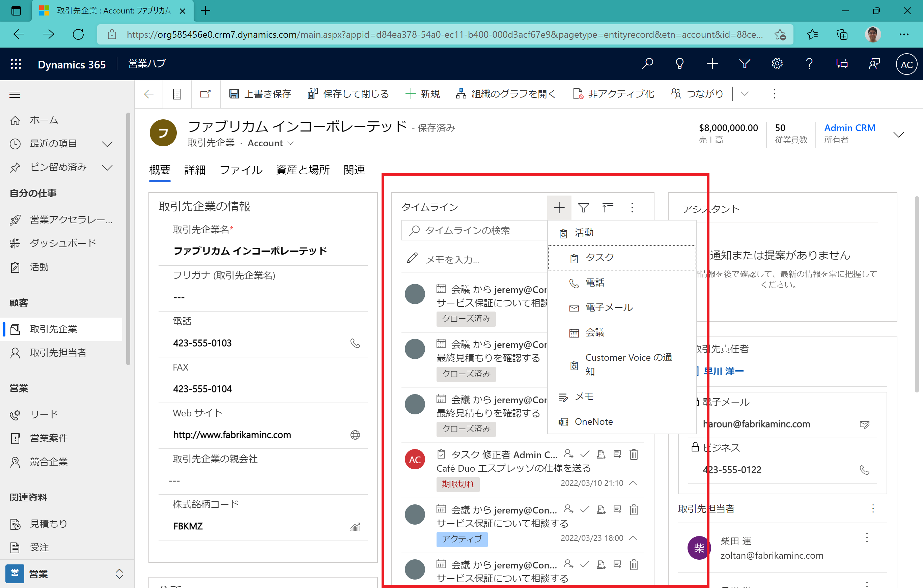Open timeline more commands ellipsis
The width and height of the screenshot is (923, 588).
632,208
